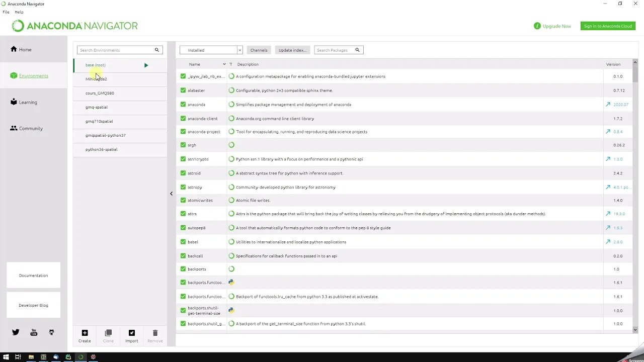The width and height of the screenshot is (644, 362).
Task: Select the gmq710spatial environment
Action: pyautogui.click(x=120, y=121)
